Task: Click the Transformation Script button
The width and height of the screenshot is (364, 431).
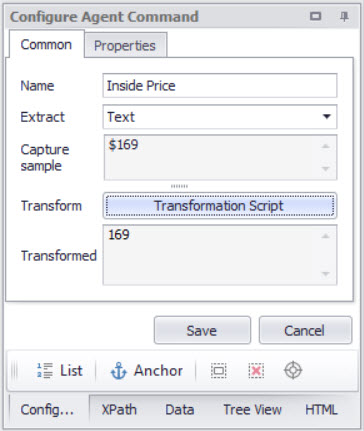Action: click(220, 206)
